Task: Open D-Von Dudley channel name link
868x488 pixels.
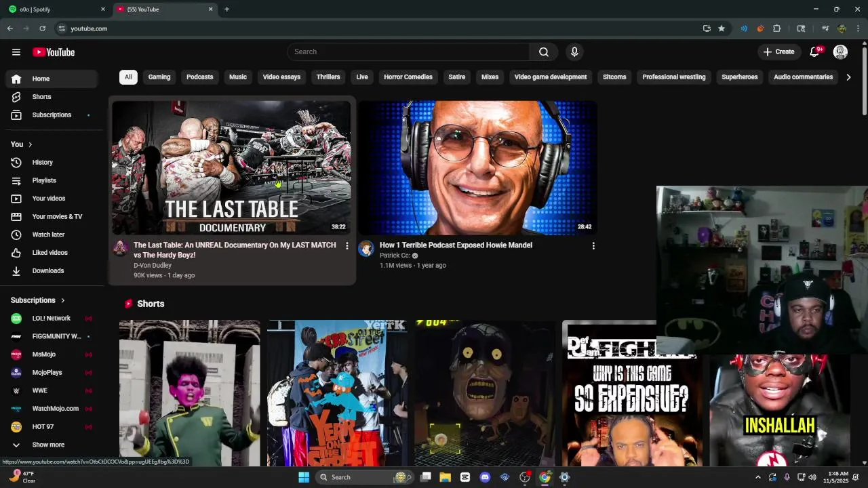Action: [x=153, y=266]
